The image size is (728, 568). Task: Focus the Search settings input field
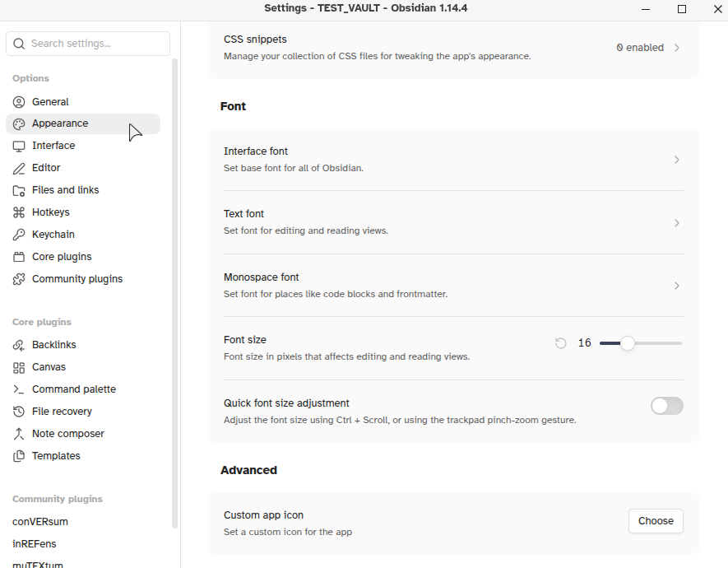tap(88, 44)
